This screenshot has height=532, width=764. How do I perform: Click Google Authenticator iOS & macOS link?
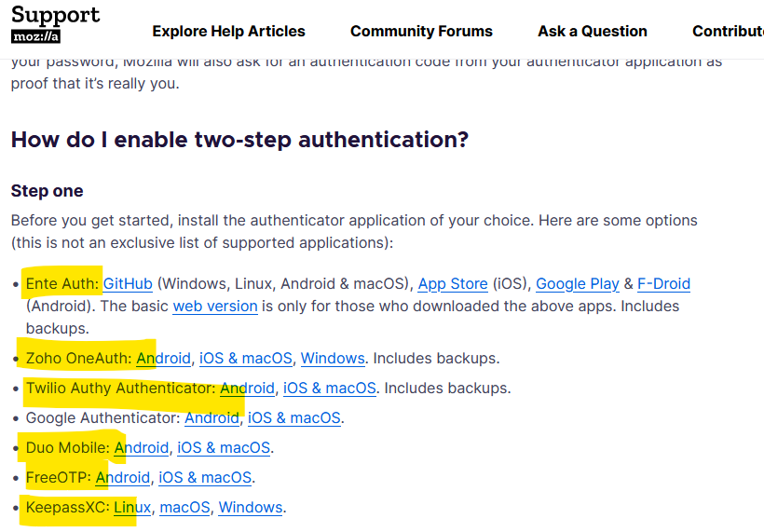pyautogui.click(x=293, y=417)
